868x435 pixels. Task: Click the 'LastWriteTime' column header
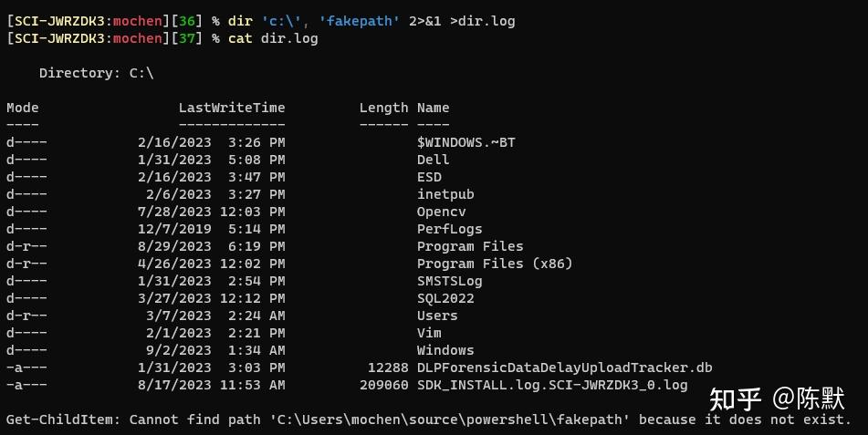(x=232, y=108)
